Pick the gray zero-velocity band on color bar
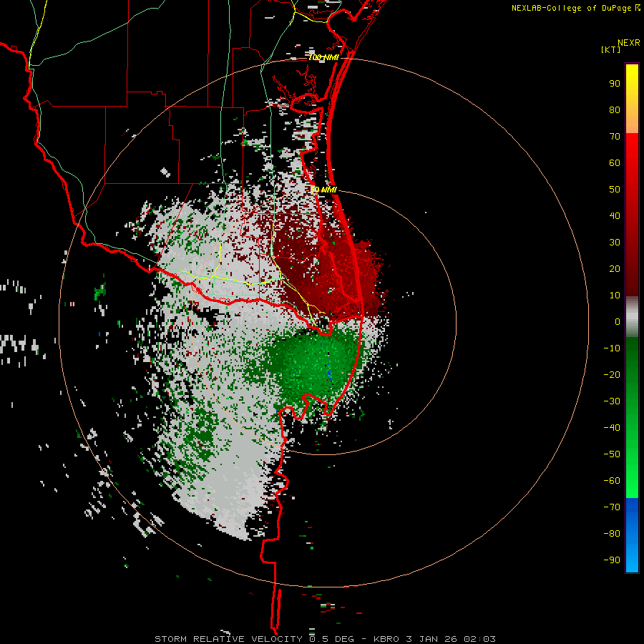The height and width of the screenshot is (644, 644). click(x=632, y=317)
